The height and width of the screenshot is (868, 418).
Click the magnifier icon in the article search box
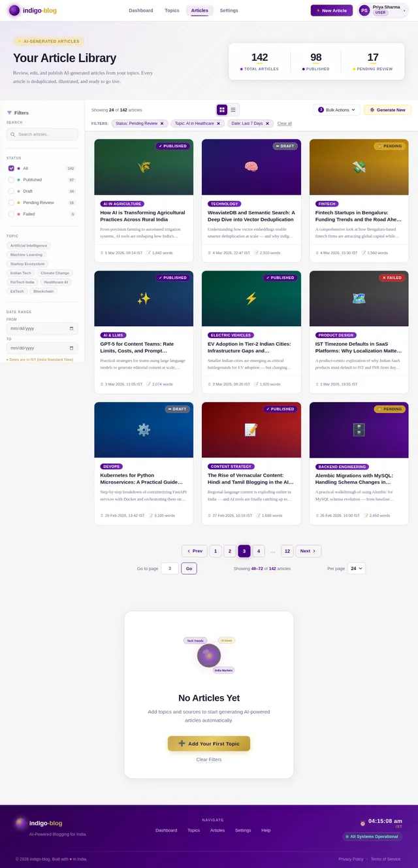(13, 135)
